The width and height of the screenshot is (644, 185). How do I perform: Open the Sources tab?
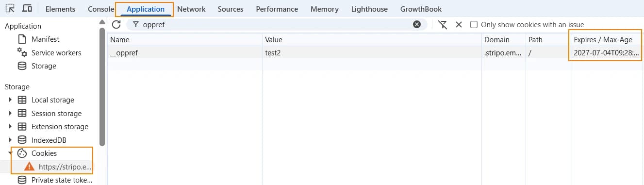231,9
